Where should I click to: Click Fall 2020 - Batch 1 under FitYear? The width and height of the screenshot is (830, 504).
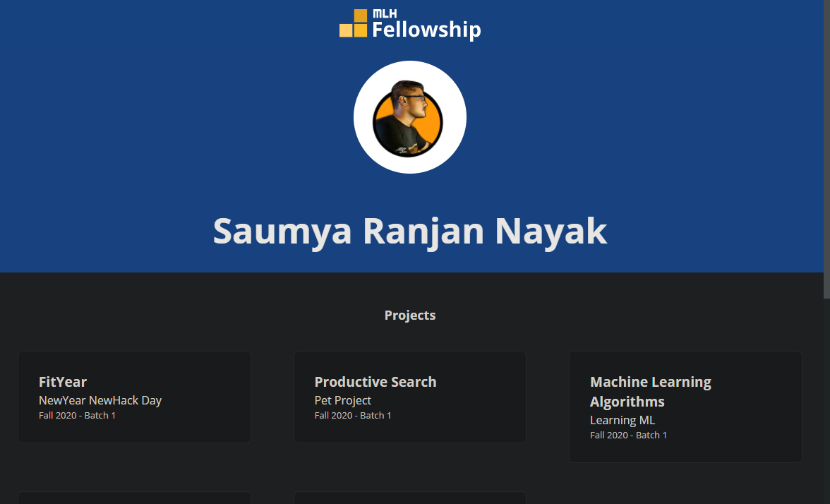tap(78, 415)
